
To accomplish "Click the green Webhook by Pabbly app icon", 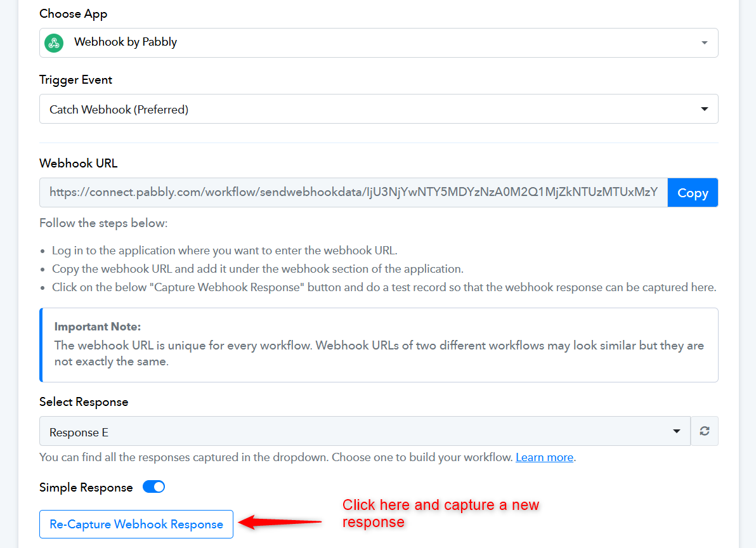I will [x=54, y=43].
